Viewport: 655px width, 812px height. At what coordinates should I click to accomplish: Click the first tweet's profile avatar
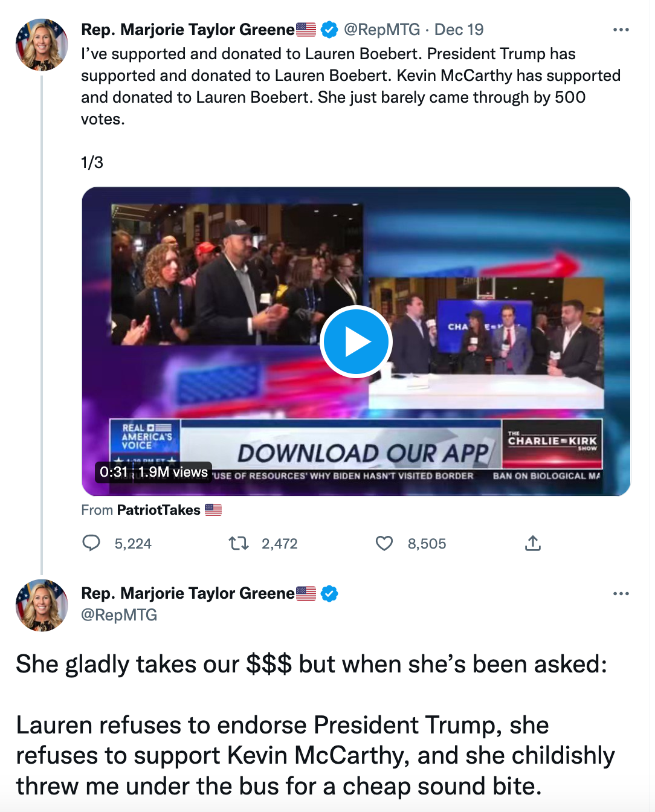click(x=42, y=45)
